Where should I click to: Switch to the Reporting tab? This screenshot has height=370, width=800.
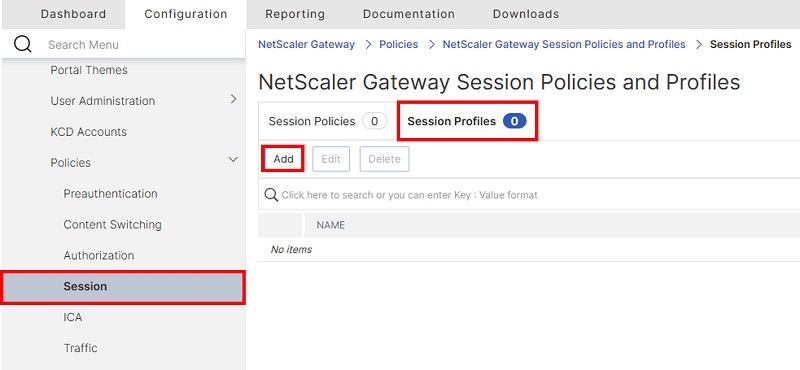coord(295,14)
